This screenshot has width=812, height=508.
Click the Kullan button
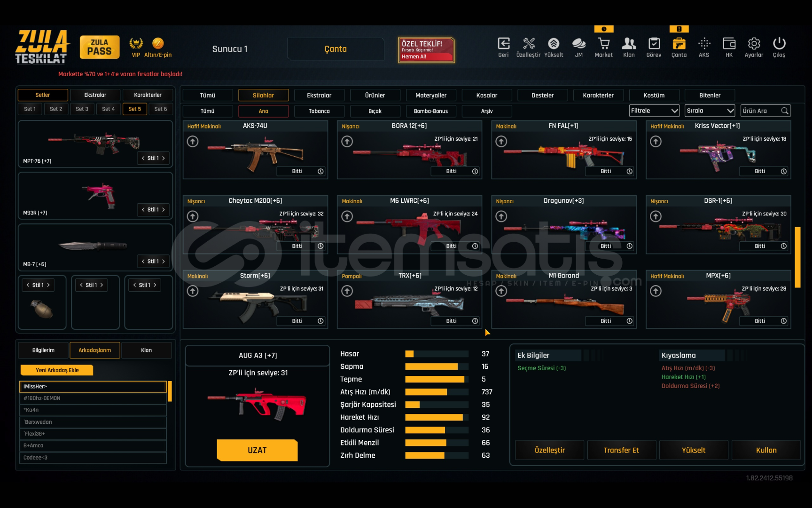click(x=766, y=450)
